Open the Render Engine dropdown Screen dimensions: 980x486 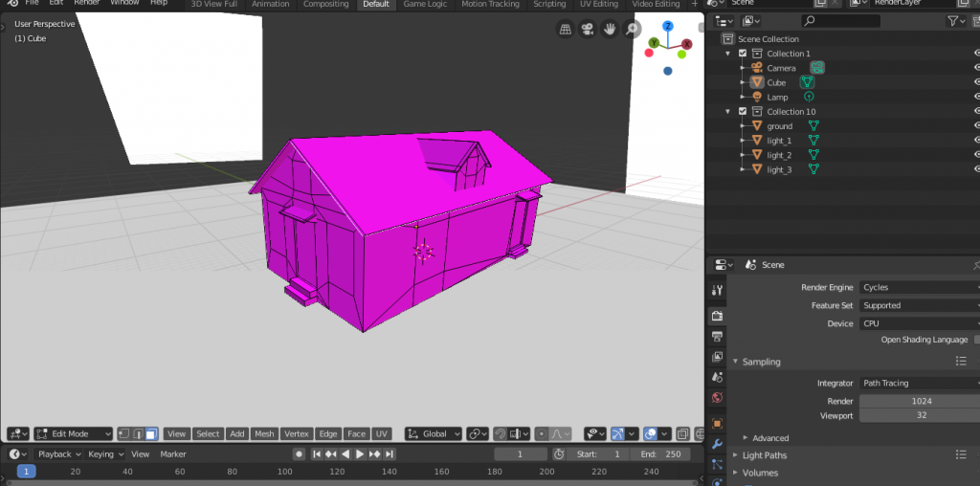pyautogui.click(x=919, y=287)
